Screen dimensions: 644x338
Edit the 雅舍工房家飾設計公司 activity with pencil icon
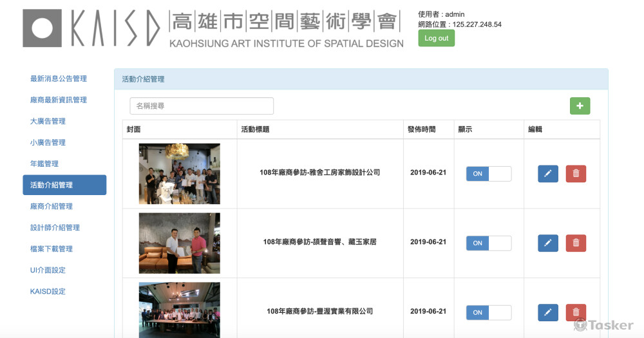click(x=547, y=174)
